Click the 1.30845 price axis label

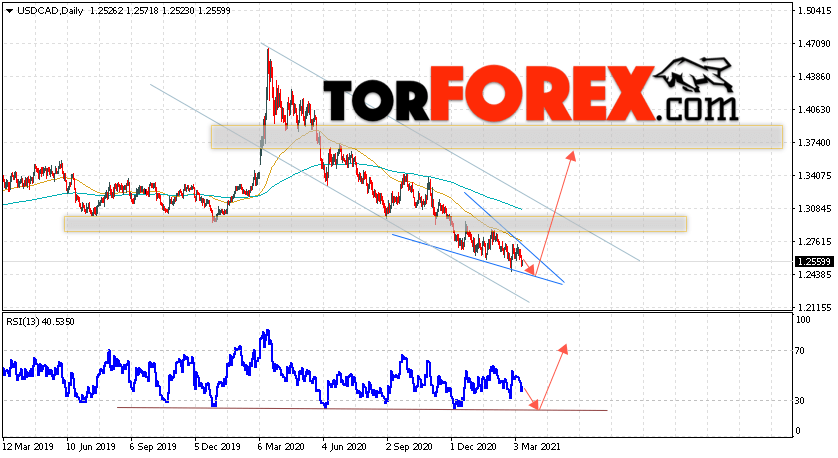(x=814, y=209)
